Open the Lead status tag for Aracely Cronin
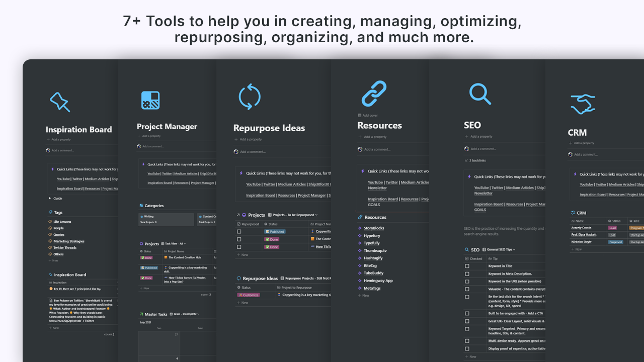Image resolution: width=644 pixels, height=362 pixels. pyautogui.click(x=612, y=228)
